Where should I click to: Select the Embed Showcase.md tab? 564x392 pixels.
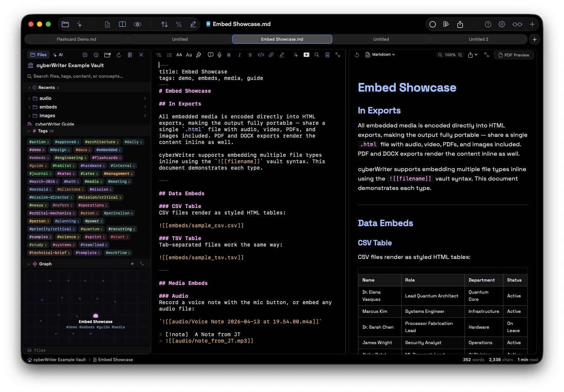282,39
